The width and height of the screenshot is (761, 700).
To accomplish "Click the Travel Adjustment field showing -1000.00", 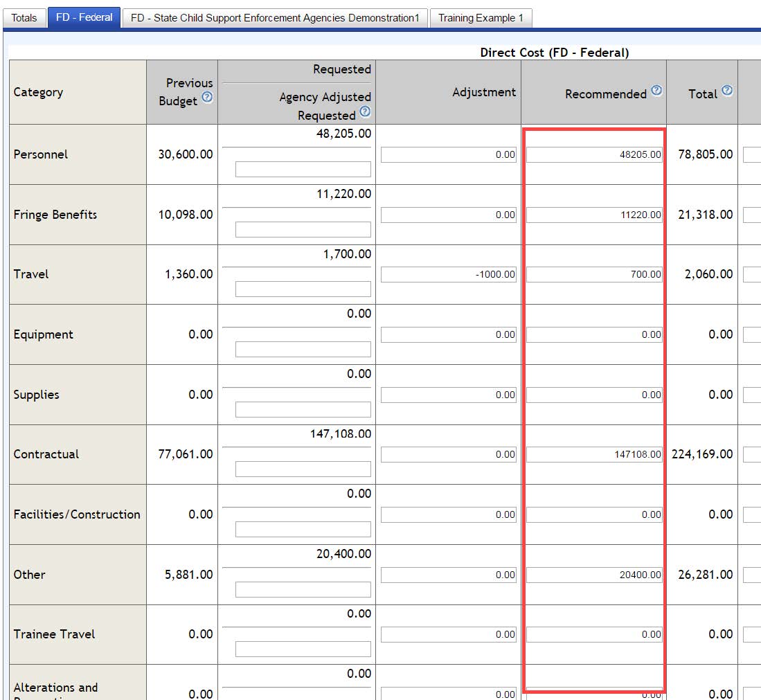I will 449,275.
